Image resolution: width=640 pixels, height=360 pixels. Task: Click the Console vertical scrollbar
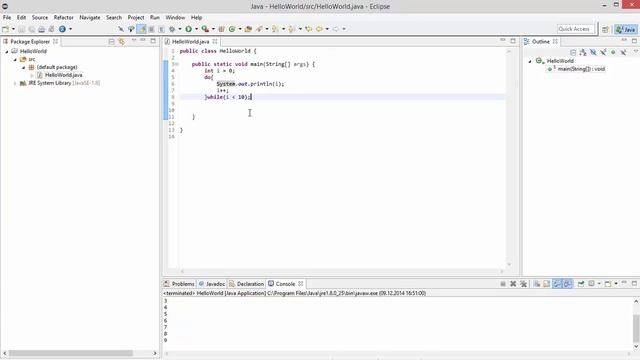(x=636, y=329)
